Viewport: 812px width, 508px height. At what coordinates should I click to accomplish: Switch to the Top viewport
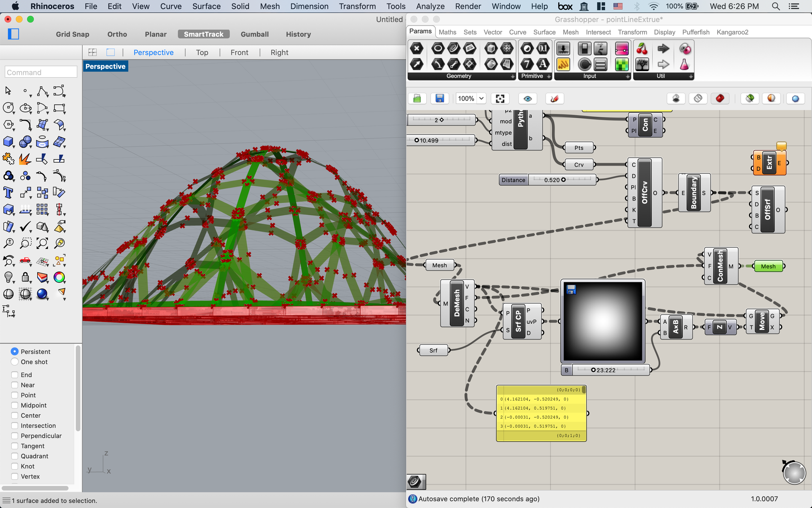[x=202, y=52]
